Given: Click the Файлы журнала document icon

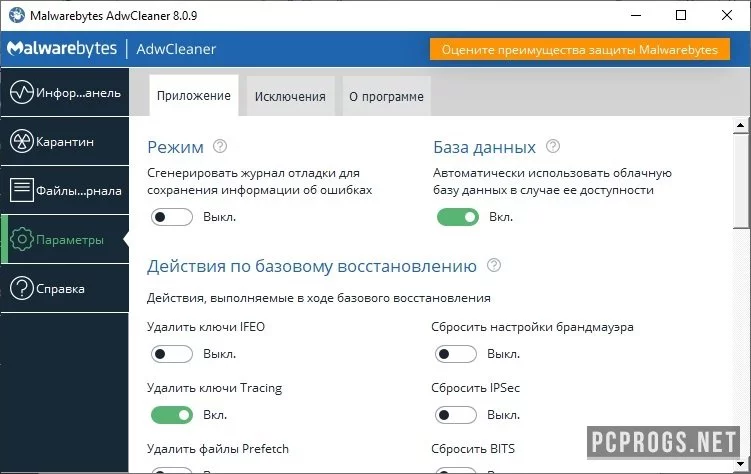Looking at the screenshot, I should pos(22,190).
